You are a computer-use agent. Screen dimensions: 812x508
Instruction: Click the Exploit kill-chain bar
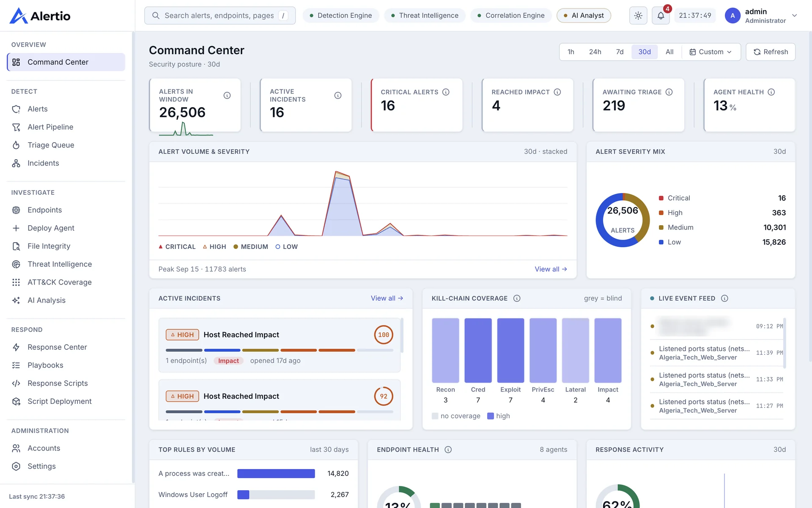click(x=510, y=351)
